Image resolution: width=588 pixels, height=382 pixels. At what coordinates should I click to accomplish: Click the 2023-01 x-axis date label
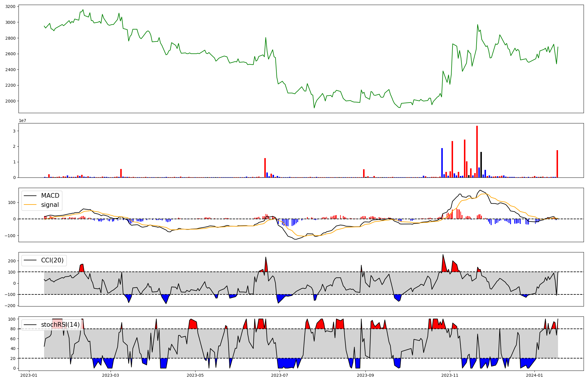pos(29,375)
